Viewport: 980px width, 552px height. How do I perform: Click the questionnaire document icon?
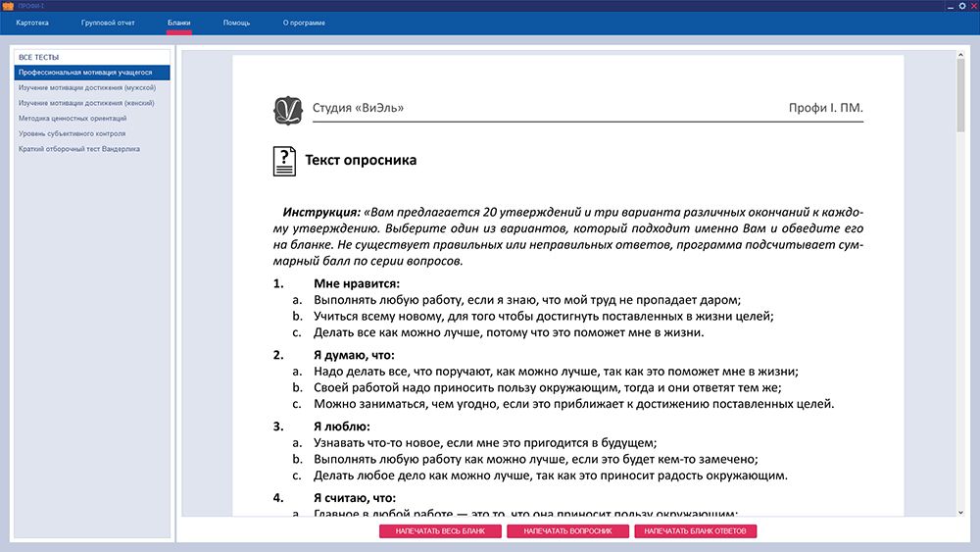(x=284, y=161)
